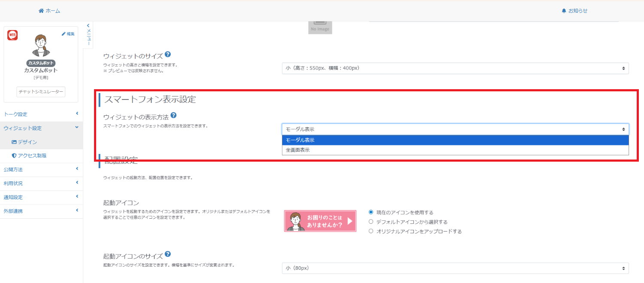Image resolution: width=644 pixels, height=283 pixels.
Task: Click the notification bell icon
Action: (564, 11)
